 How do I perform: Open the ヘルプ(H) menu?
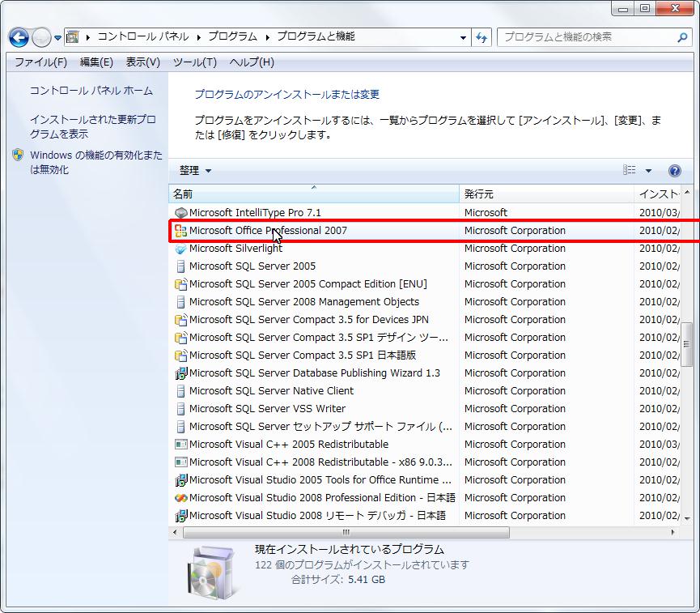click(x=252, y=62)
